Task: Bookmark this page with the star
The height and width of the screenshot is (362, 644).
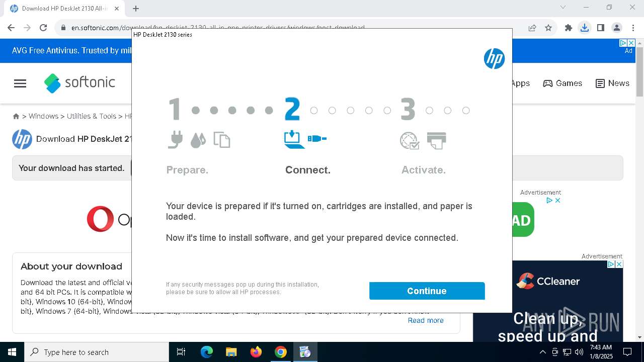Action: pos(548,28)
